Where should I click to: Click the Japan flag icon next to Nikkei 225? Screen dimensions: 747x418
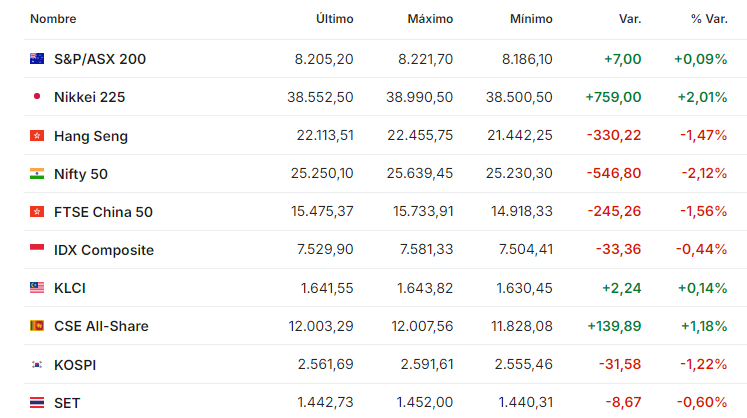[37, 96]
